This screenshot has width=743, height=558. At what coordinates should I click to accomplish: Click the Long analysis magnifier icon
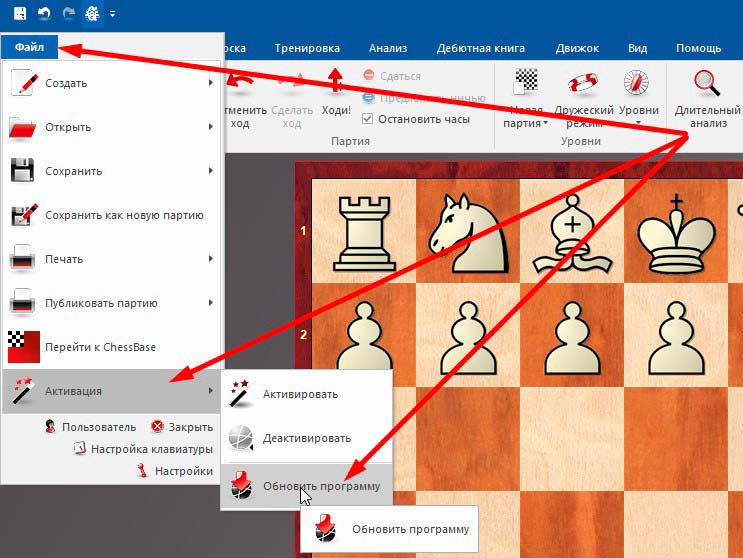click(707, 84)
